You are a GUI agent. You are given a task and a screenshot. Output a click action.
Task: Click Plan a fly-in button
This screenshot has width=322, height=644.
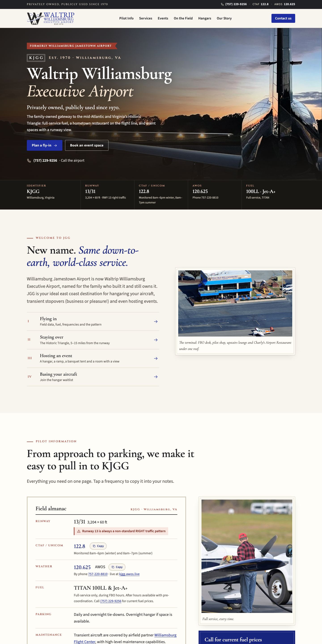click(44, 145)
